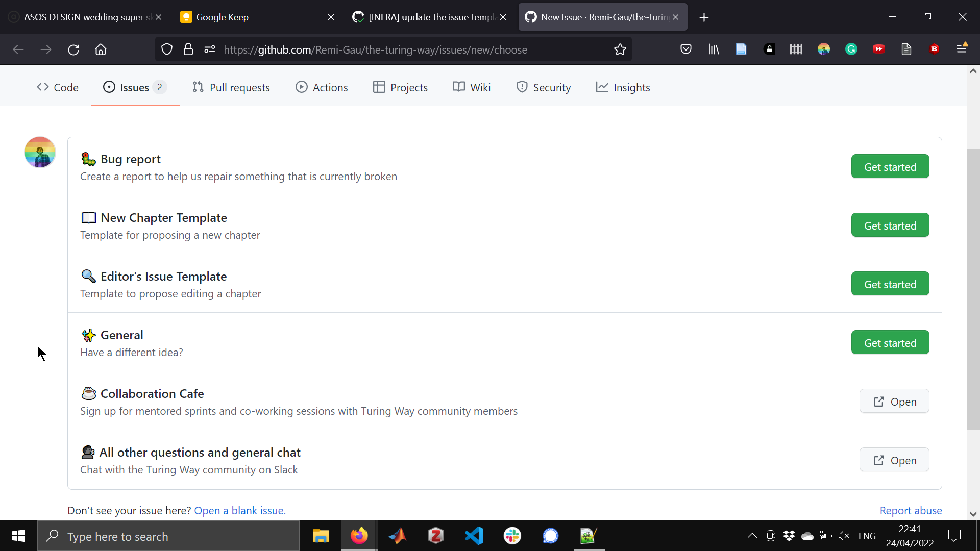Click the Windows taskbar search box
This screenshot has height=551, width=980.
click(x=168, y=536)
